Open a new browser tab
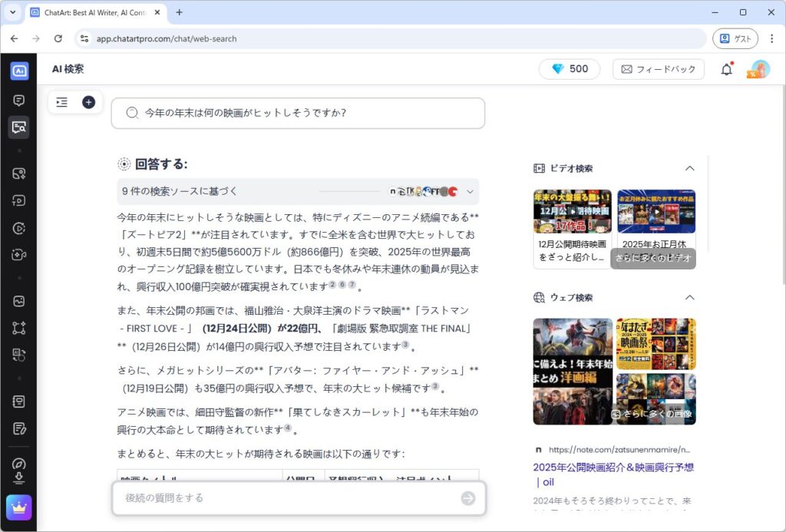Viewport: 786px width, 532px height. pyautogui.click(x=180, y=12)
